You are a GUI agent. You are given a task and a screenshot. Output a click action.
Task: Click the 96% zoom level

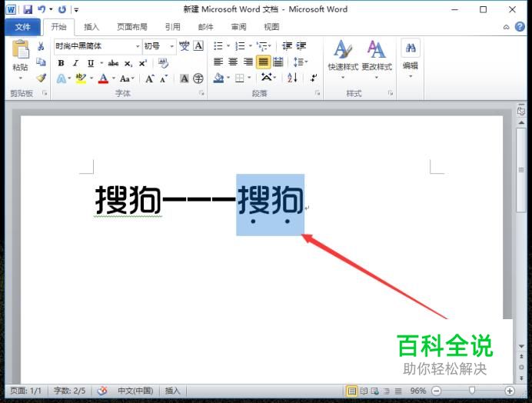pos(417,391)
